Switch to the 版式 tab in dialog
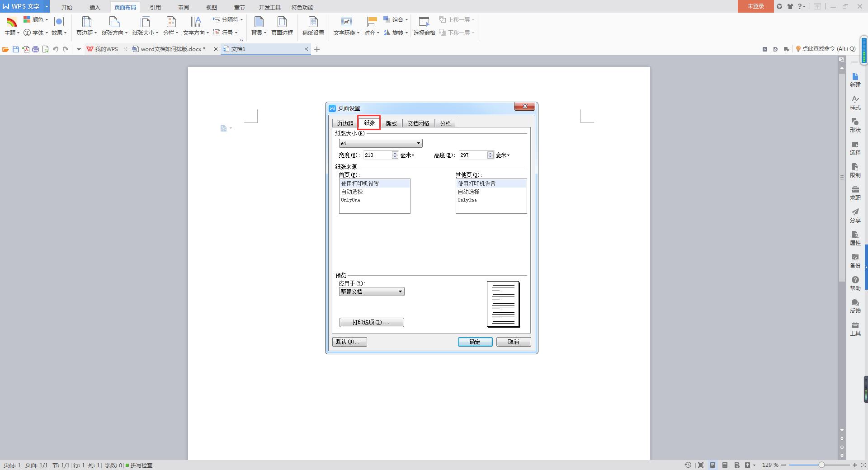This screenshot has width=868, height=470. pyautogui.click(x=391, y=123)
